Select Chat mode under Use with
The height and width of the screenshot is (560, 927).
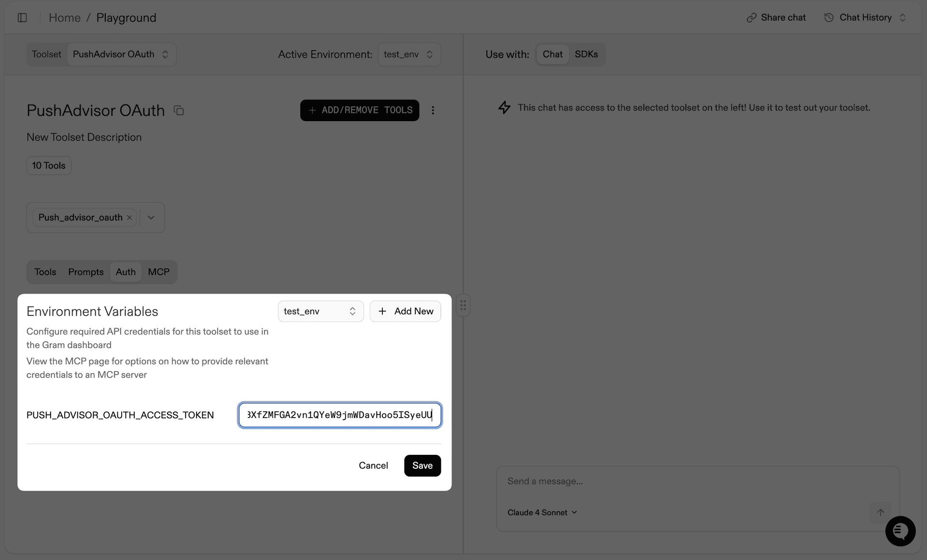552,54
